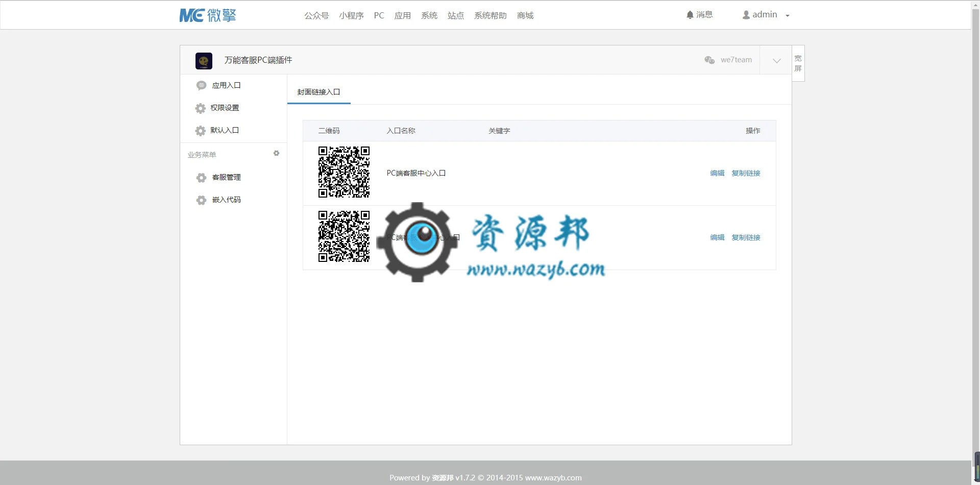Viewport: 980px width, 485px height.
Task: Click the 万能客服PC端插件 app logo
Action: tap(204, 61)
